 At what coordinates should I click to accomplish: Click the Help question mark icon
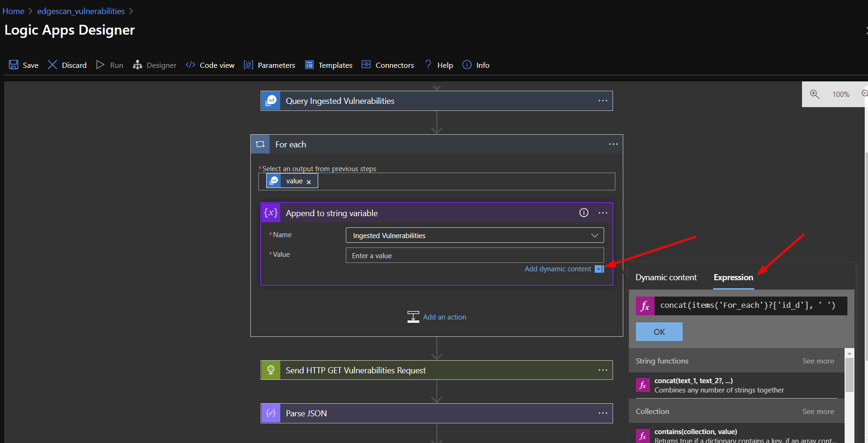click(x=428, y=65)
